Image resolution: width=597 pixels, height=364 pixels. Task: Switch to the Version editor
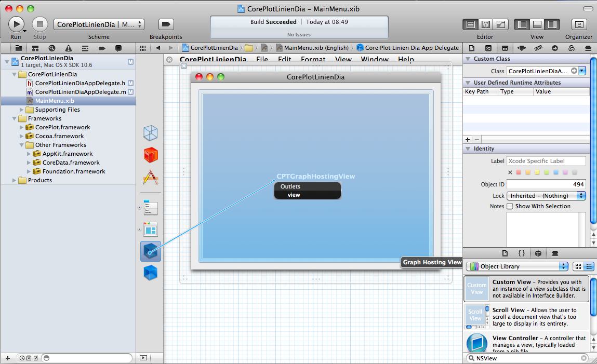[501, 24]
